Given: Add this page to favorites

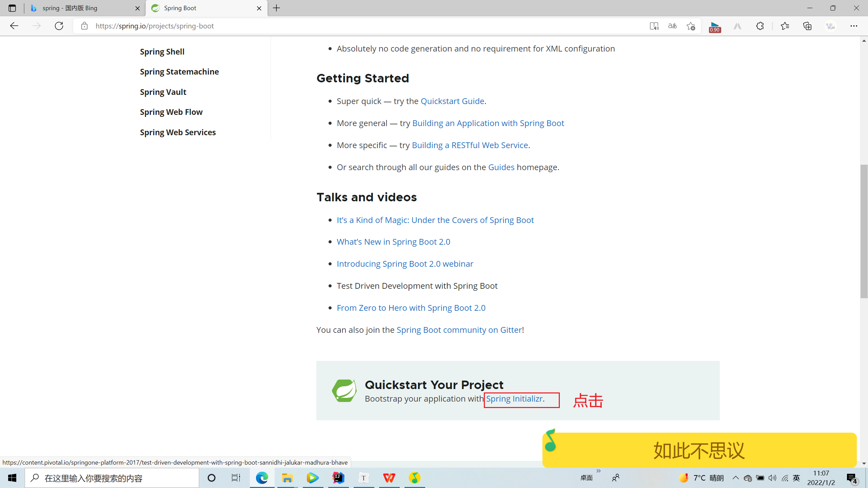Looking at the screenshot, I should 691,26.
